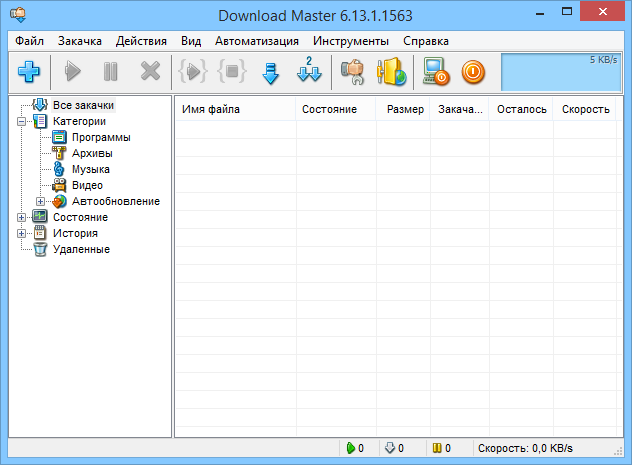Click the orange power button icon

(x=473, y=72)
